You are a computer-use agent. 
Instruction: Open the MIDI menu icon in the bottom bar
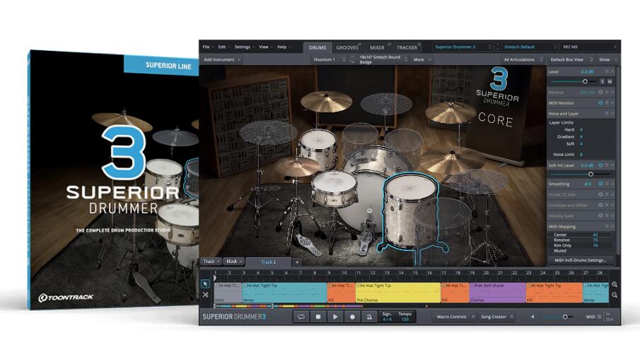point(599,317)
